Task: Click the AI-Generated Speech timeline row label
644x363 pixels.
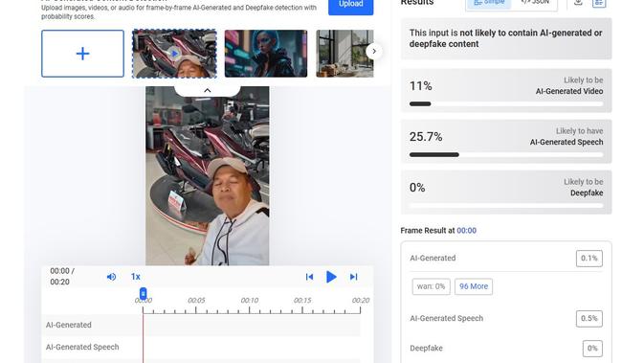Action: 82,347
